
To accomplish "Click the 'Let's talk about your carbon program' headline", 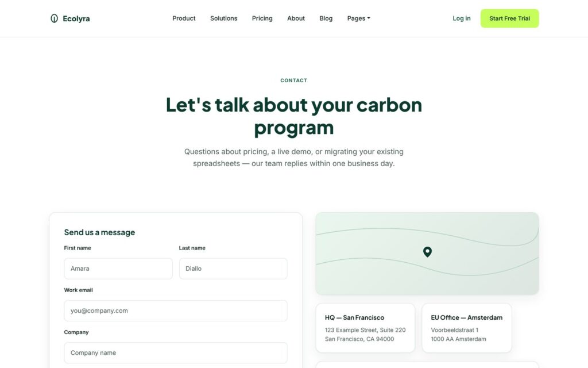I will coord(293,116).
